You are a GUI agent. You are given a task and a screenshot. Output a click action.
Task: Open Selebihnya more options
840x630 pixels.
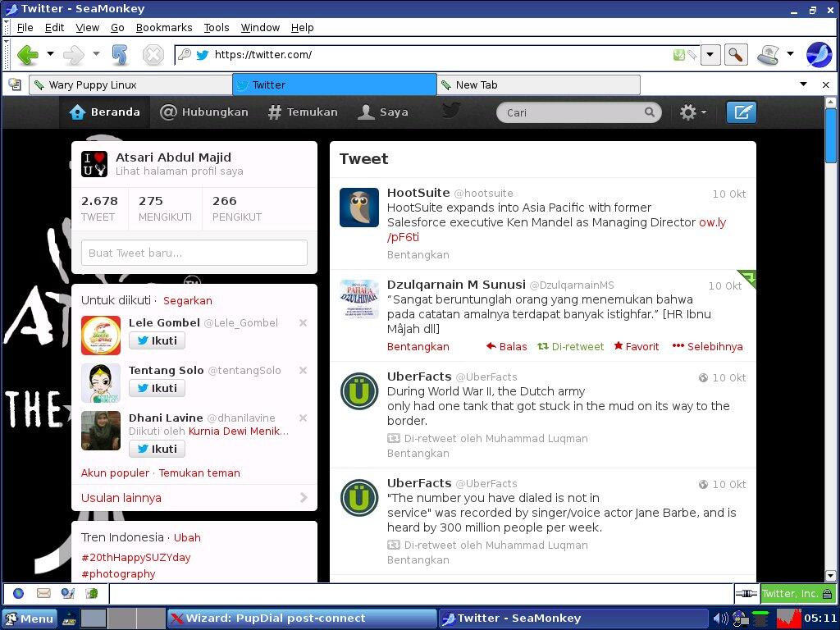pos(708,347)
